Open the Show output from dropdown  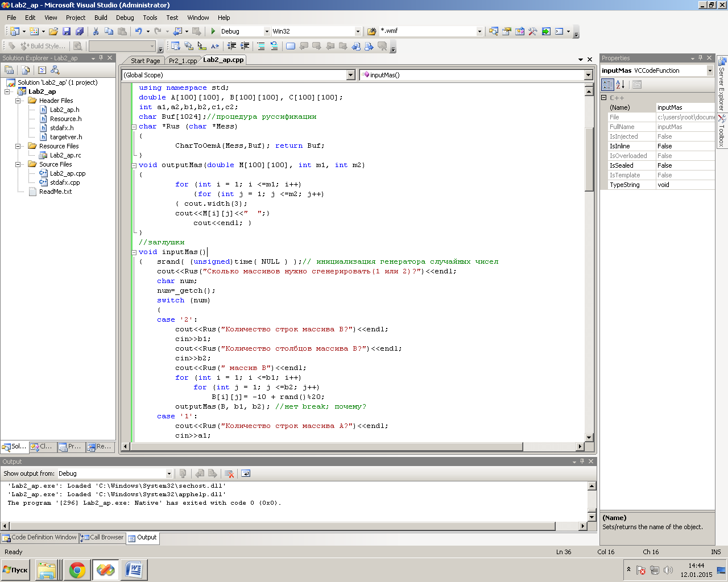pos(169,473)
